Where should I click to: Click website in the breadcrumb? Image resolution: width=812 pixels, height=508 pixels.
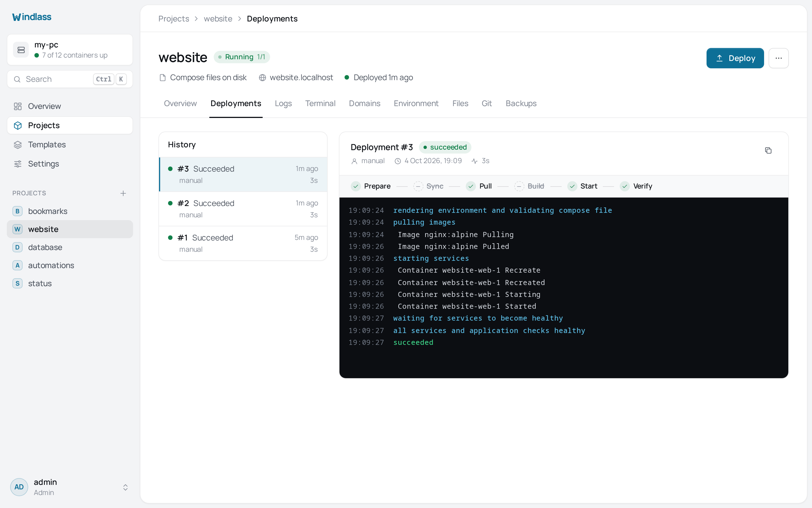(x=218, y=19)
